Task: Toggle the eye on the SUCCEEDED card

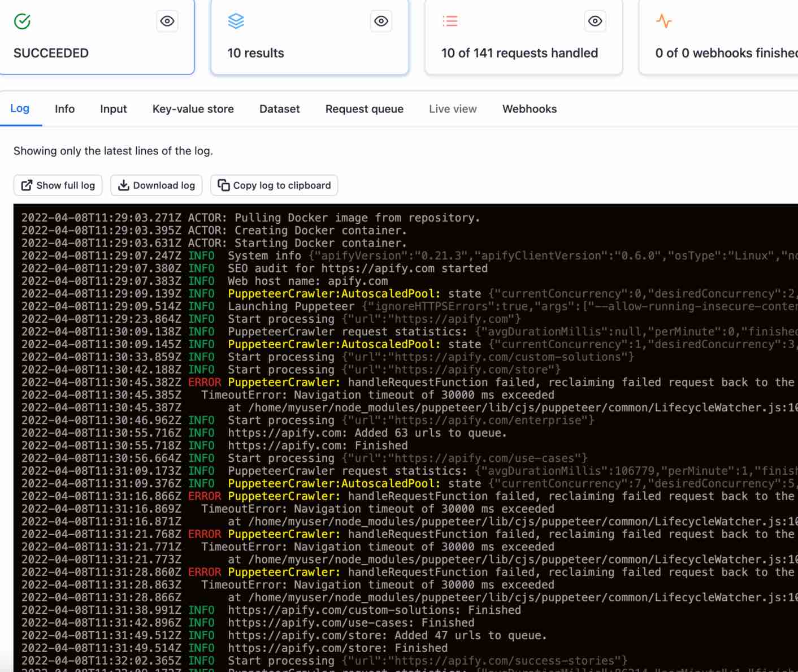Action: point(167,21)
